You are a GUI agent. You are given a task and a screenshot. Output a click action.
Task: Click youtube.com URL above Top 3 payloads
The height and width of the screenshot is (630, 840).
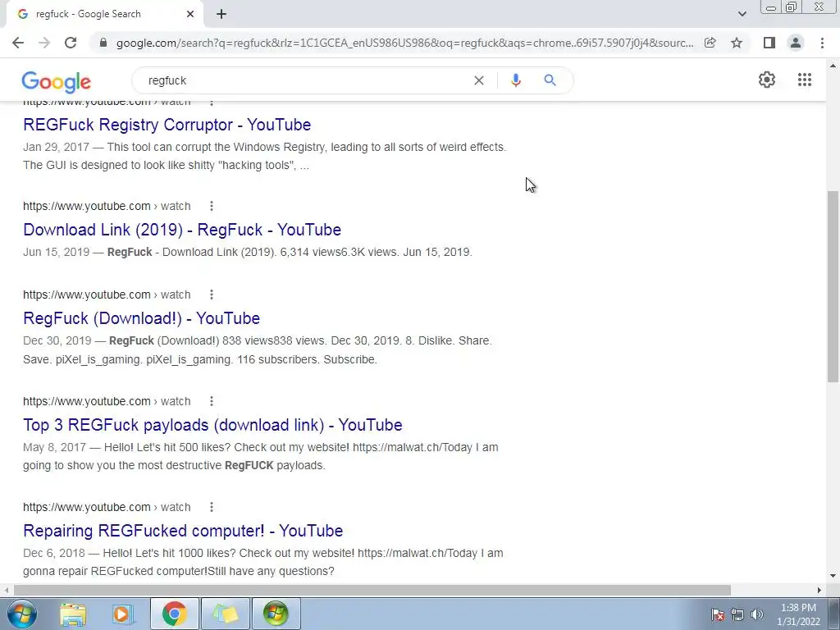(107, 401)
